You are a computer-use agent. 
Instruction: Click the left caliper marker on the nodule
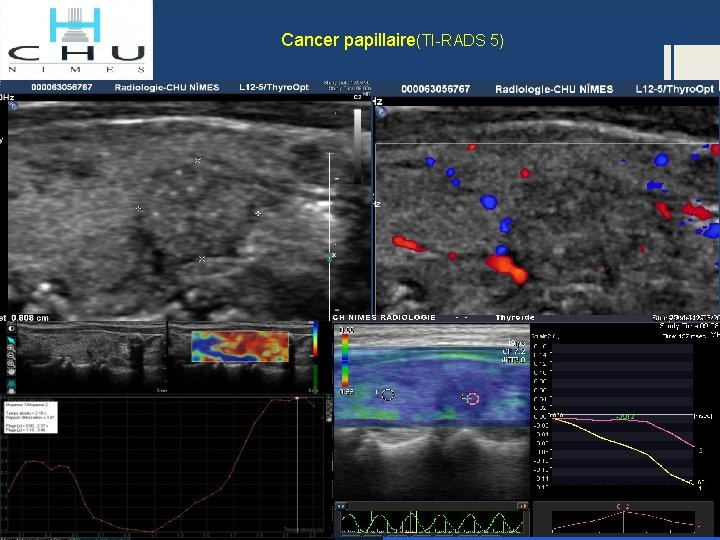click(x=138, y=208)
